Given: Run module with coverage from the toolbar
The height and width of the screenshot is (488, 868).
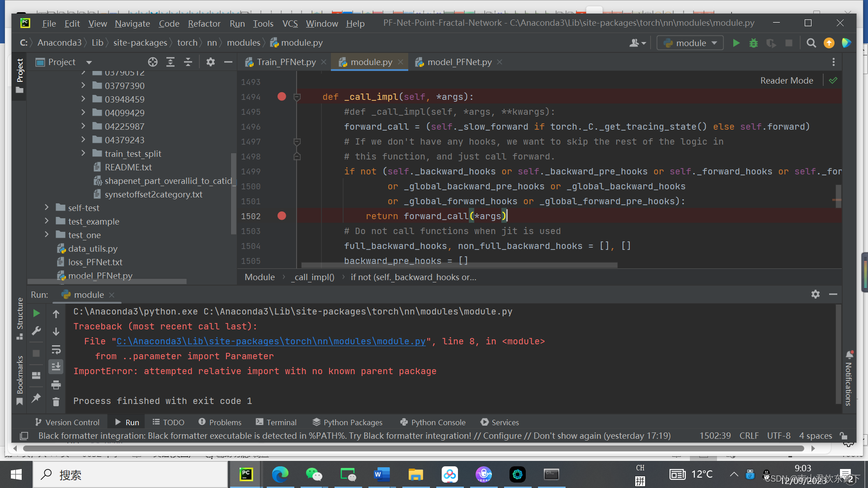Looking at the screenshot, I should point(771,43).
